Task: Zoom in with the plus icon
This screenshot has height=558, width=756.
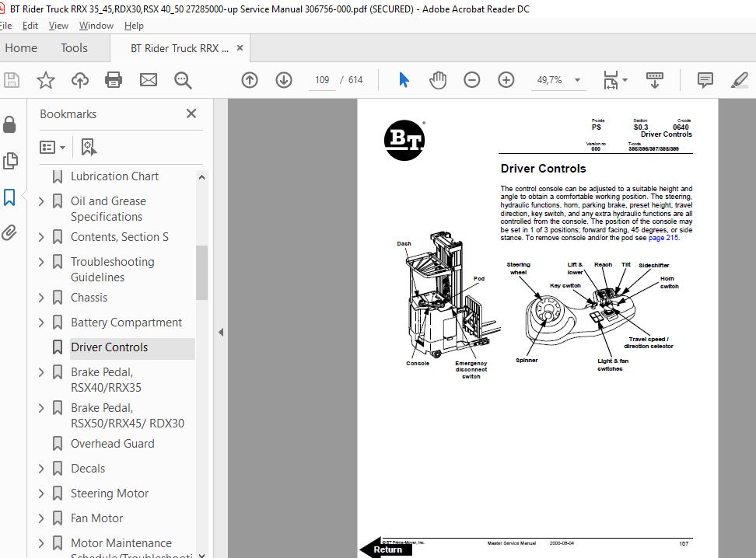Action: coord(506,80)
